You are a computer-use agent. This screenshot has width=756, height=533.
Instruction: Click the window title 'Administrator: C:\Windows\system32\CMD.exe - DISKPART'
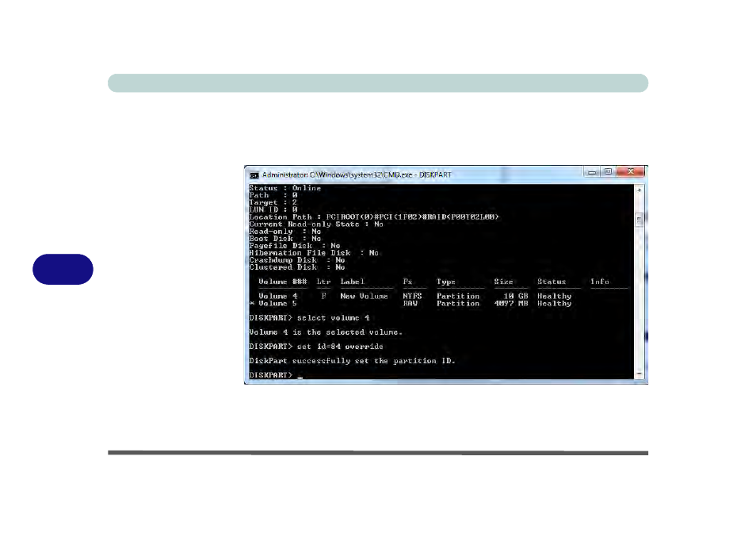pos(357,174)
